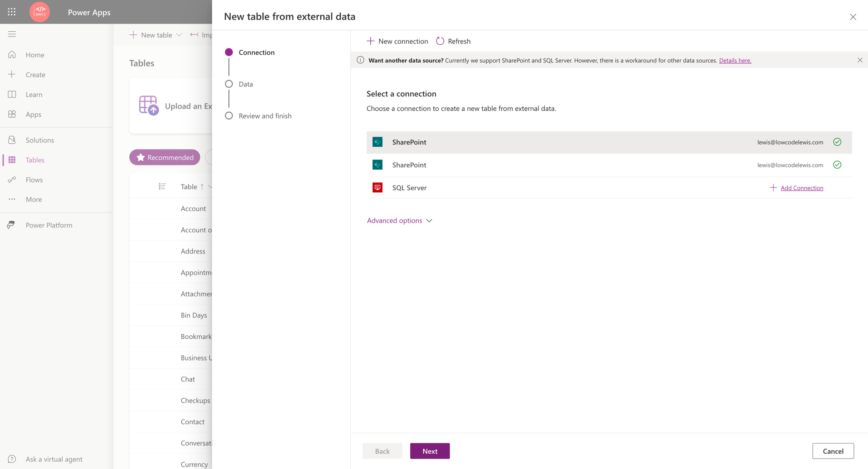868x469 pixels.
Task: Click the Add Connection link
Action: (801, 188)
